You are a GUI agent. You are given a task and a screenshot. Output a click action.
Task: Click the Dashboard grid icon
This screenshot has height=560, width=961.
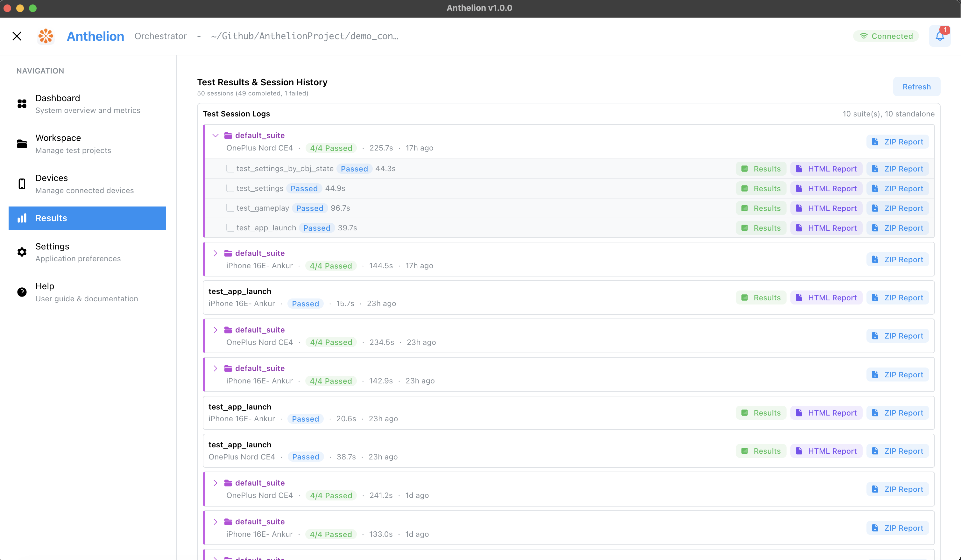coord(22,104)
